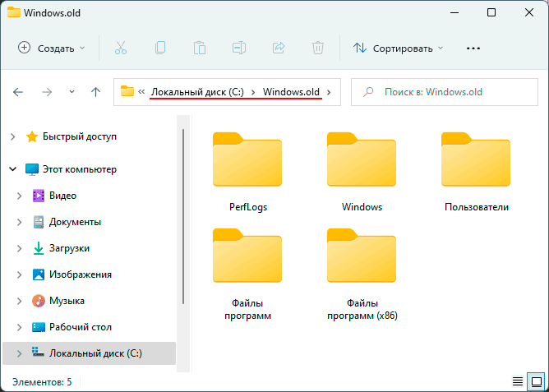
Task: Open the three-dot See more menu
Action: click(x=473, y=48)
